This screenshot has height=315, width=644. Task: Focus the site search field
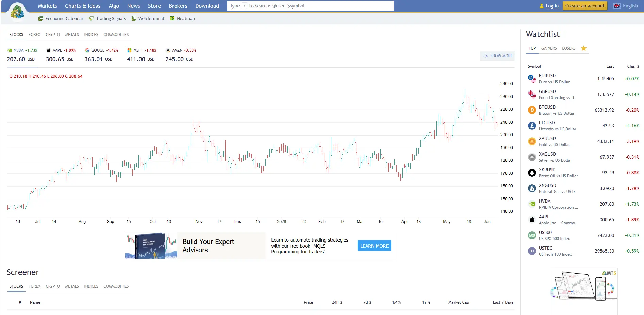311,6
